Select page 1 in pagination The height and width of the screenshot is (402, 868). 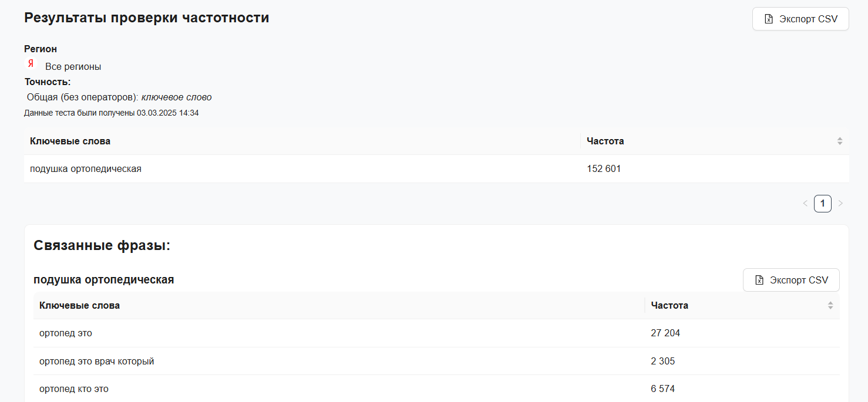click(x=822, y=204)
